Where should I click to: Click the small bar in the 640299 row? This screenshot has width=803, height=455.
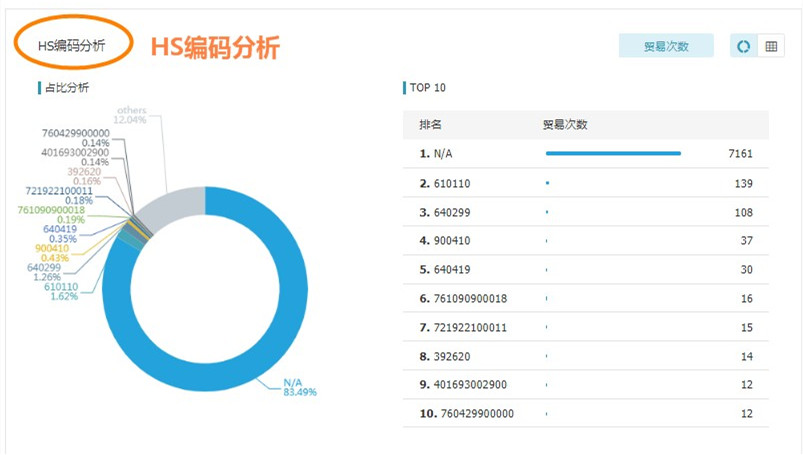coord(547,212)
